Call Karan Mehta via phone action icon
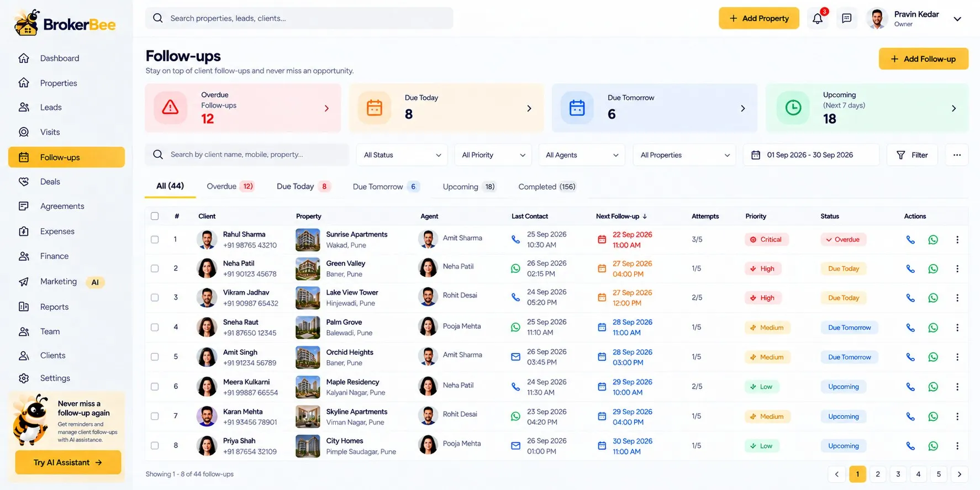 click(x=910, y=417)
